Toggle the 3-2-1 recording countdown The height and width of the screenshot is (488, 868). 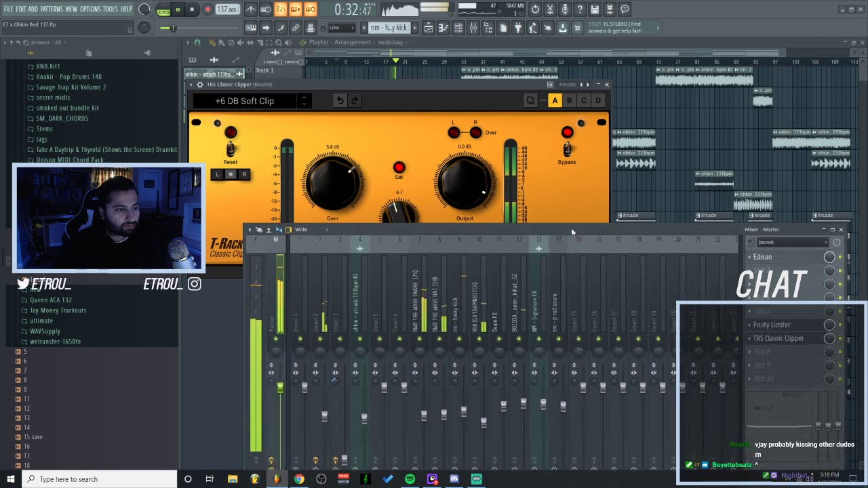(281, 9)
